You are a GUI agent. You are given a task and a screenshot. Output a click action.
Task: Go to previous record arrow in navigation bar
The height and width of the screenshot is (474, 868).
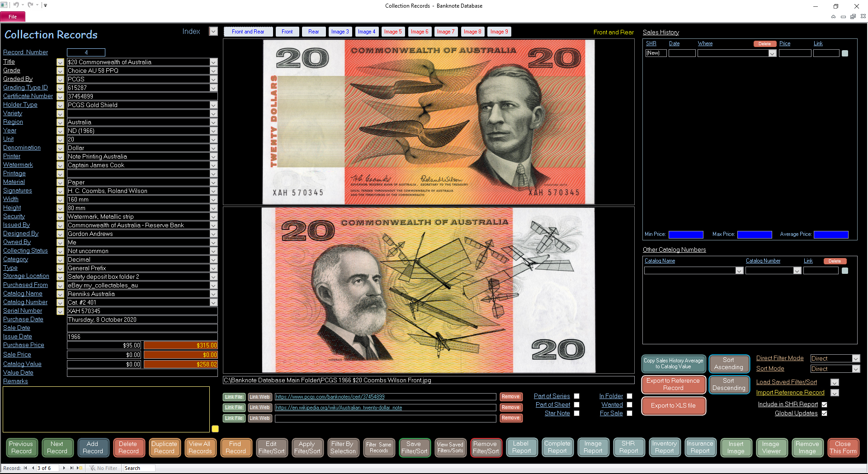pyautogui.click(x=33, y=468)
